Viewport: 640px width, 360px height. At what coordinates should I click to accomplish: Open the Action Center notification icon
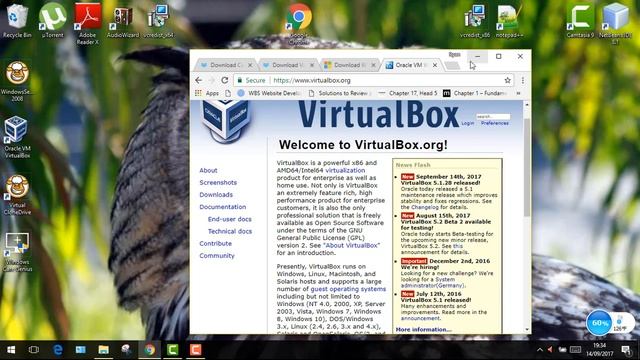click(625, 350)
